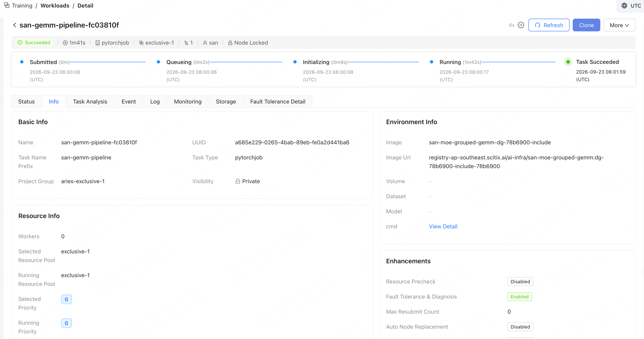Viewport: 644px width, 339px height.
Task: Click the user icon next to san
Action: coord(205,43)
